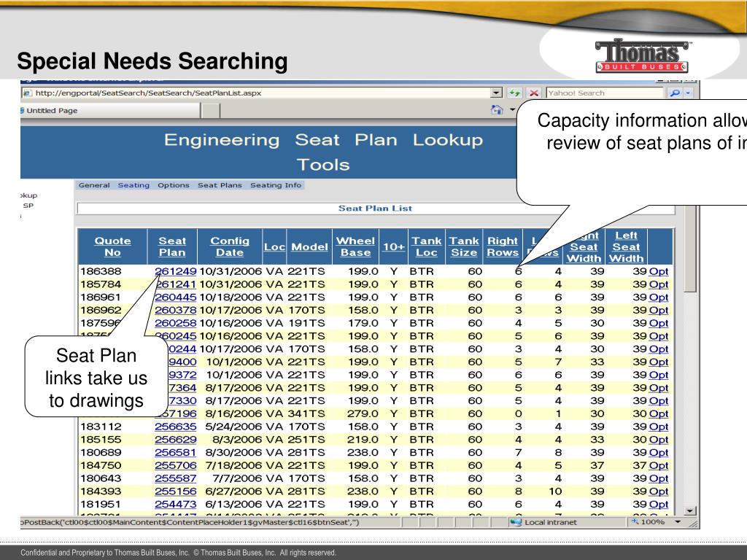747x560 pixels.
Task: Click the scrollbar down arrow
Action: click(690, 511)
